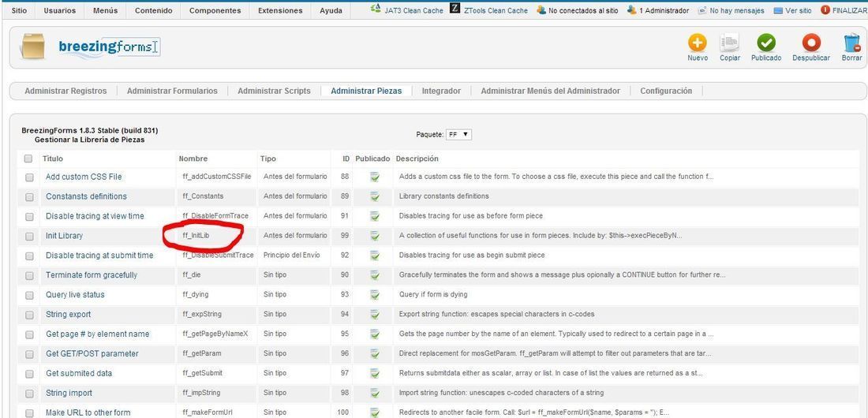The height and width of the screenshot is (418, 868).
Task: Toggle published status of Constansts definitions
Action: [x=375, y=196]
